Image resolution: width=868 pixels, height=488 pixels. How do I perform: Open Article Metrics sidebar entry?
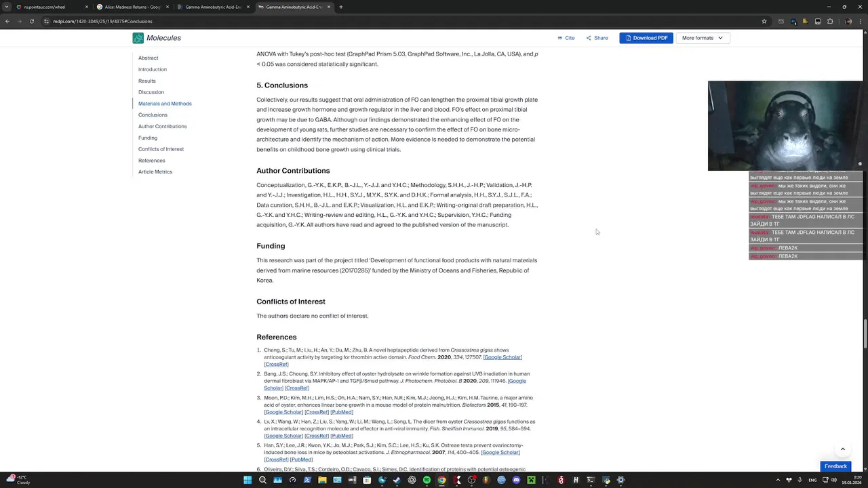[x=155, y=171]
